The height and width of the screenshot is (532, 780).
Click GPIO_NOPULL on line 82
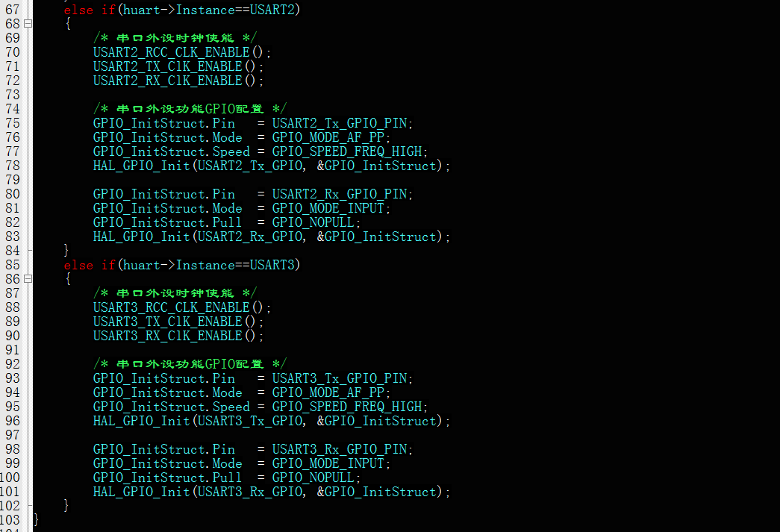(x=314, y=222)
